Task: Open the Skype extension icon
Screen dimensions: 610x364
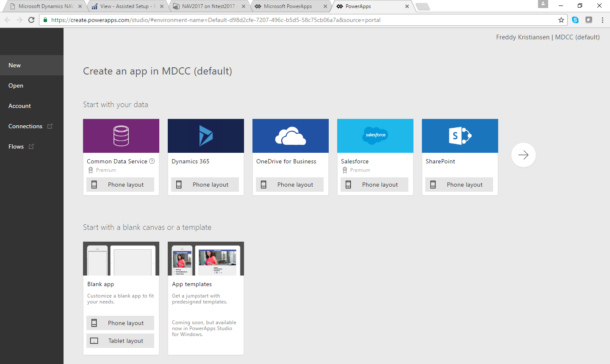Action: [575, 20]
